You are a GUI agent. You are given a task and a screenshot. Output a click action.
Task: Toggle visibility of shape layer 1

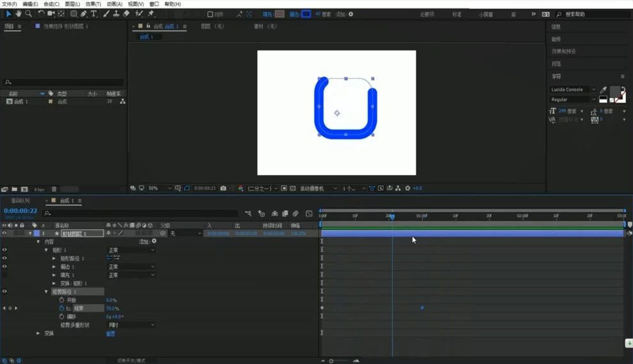(4, 233)
